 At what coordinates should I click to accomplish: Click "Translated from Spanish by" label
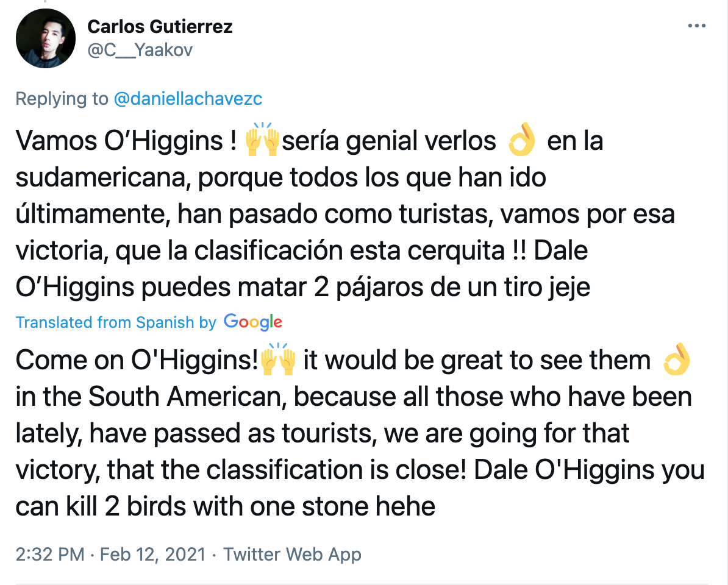coord(116,322)
